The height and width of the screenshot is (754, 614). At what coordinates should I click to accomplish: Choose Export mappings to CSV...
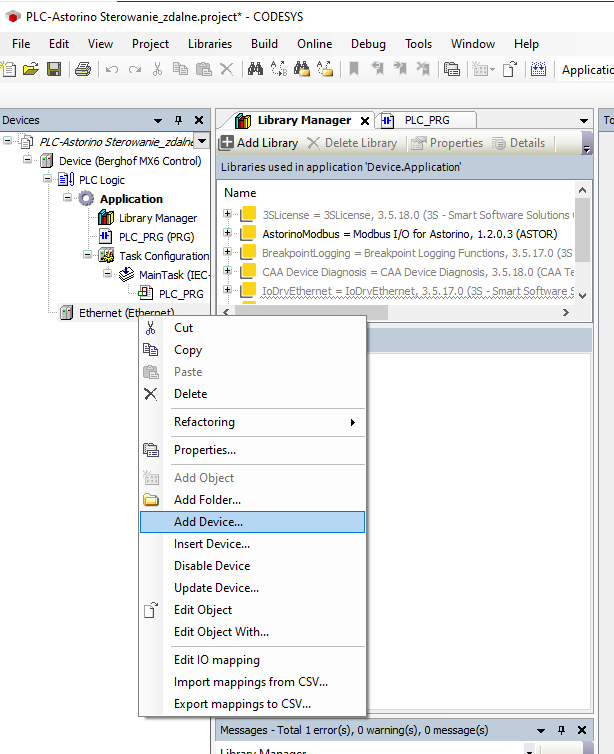[x=252, y=704]
